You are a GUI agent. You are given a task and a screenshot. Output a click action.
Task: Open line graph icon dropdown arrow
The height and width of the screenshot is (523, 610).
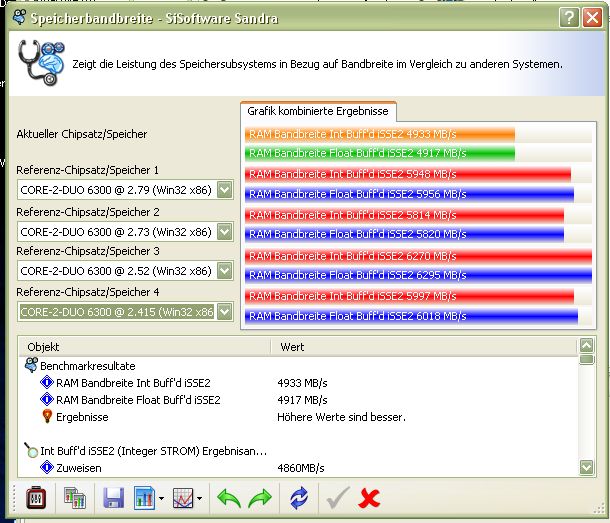click(200, 498)
